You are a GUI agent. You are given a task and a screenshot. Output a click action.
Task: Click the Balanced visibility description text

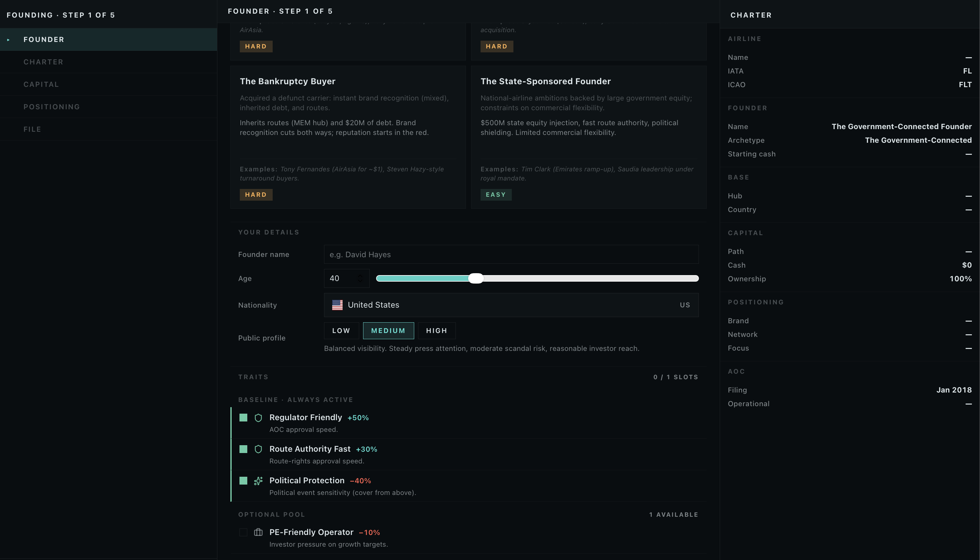[x=482, y=349]
